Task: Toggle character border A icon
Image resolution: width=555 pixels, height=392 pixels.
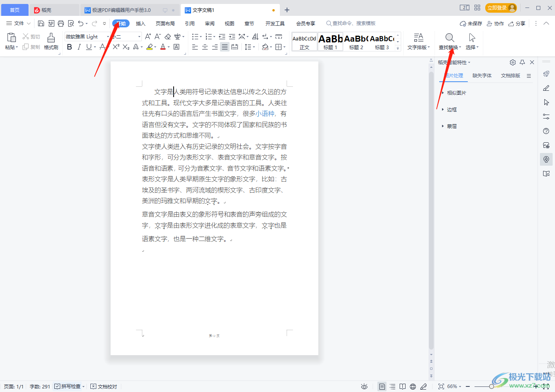Action: pos(176,47)
